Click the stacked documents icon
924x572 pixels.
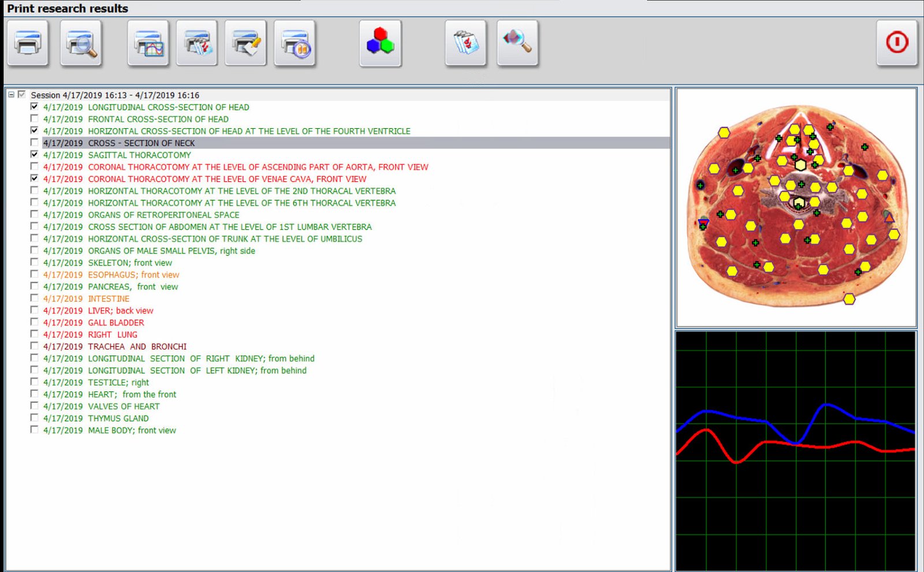(x=465, y=43)
